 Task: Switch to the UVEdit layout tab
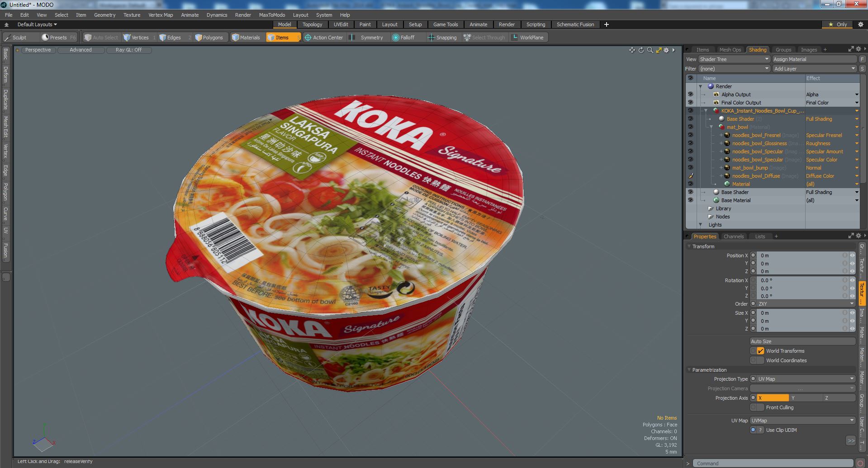coord(341,24)
